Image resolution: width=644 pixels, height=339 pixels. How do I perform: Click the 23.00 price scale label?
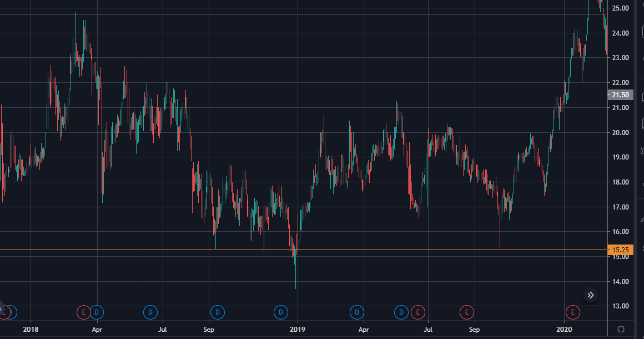pos(620,58)
